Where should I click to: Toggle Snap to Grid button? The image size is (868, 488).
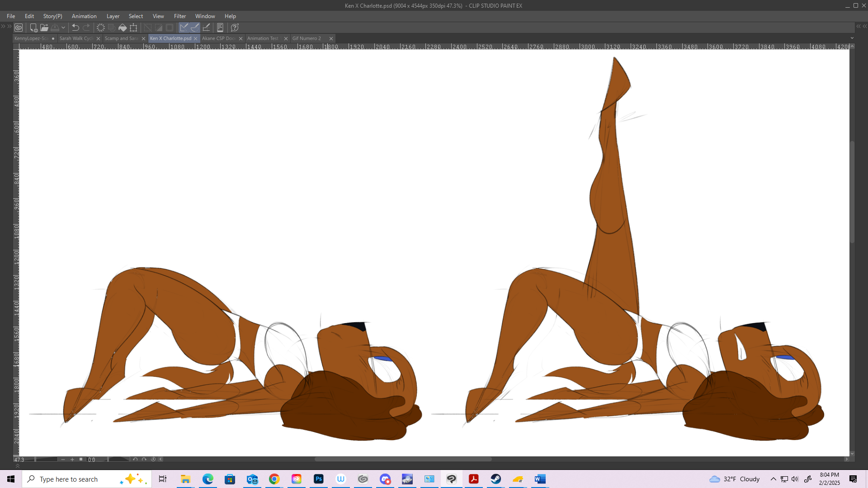[x=206, y=28]
